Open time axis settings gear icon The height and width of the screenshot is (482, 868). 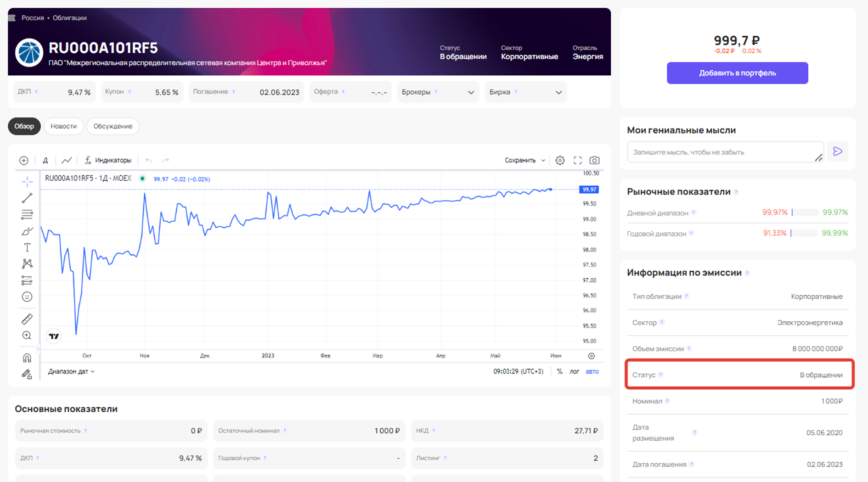[x=592, y=356]
